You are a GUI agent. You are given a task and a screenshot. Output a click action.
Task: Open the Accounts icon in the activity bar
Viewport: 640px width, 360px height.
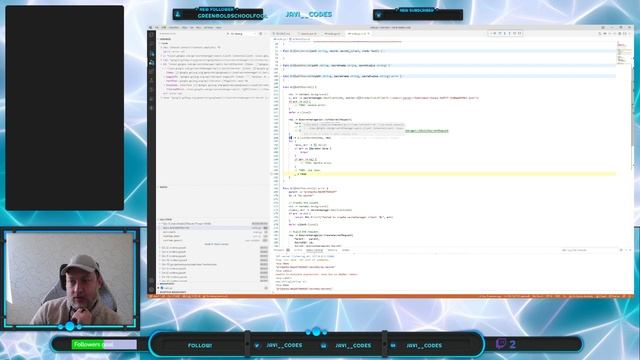tap(151, 280)
